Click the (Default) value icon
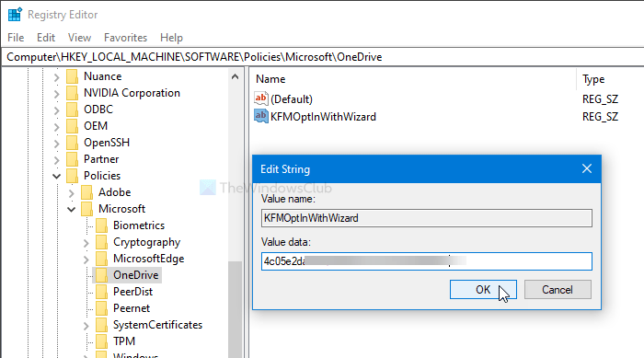 click(x=260, y=98)
